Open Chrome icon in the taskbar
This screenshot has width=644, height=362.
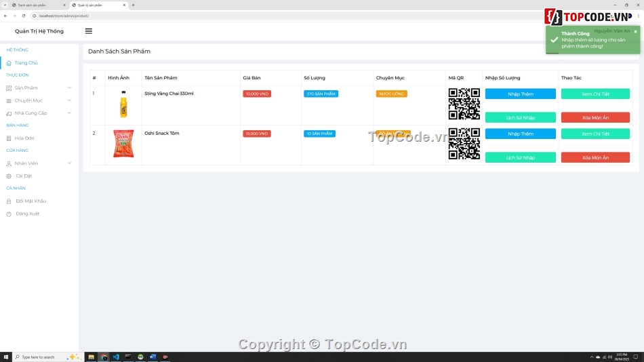tap(104, 357)
